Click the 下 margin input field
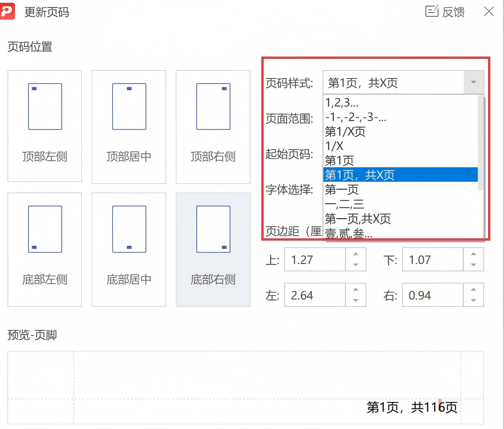 [x=432, y=260]
